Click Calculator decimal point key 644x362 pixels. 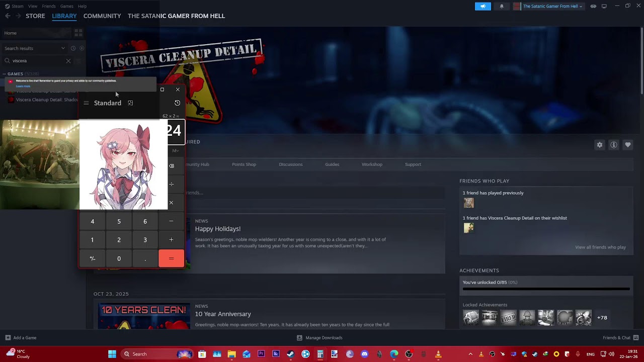(x=145, y=258)
